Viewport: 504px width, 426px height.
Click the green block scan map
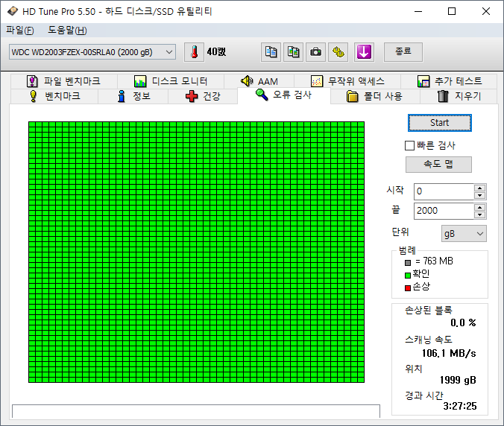(x=196, y=252)
